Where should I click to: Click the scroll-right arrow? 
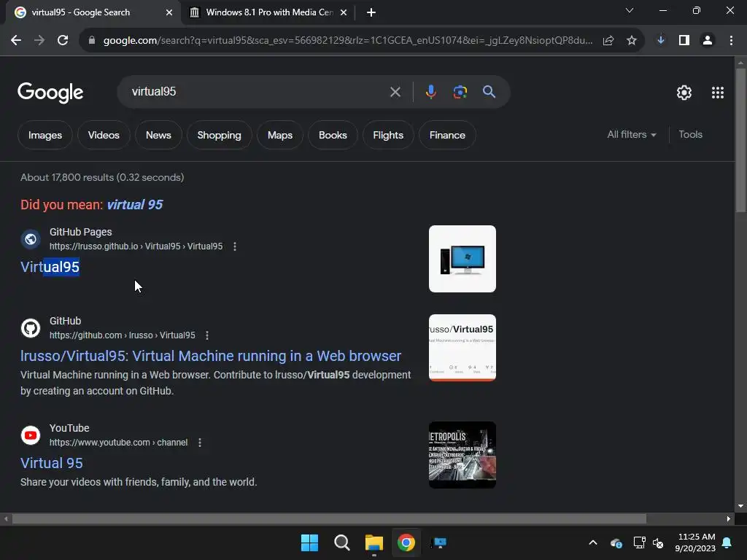point(729,518)
